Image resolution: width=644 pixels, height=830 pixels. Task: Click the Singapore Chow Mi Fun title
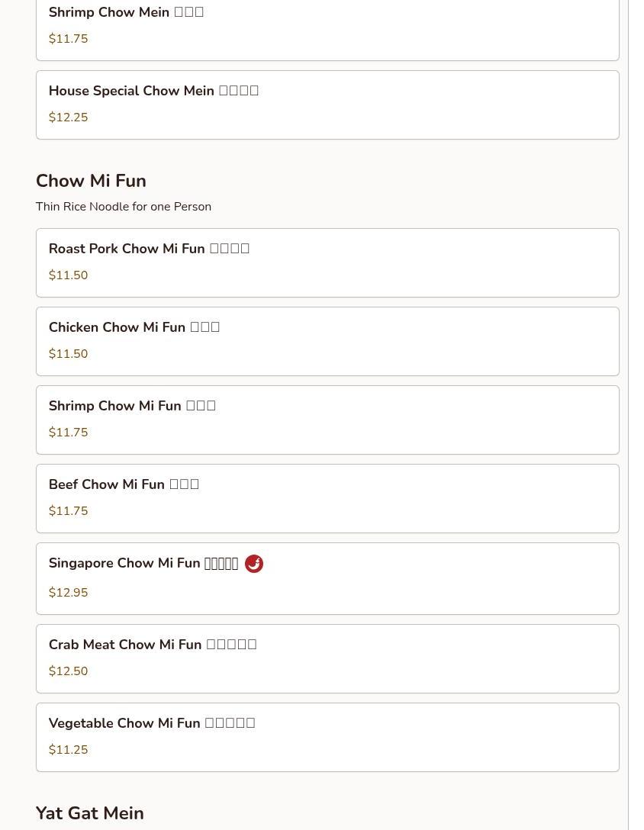[143, 564]
